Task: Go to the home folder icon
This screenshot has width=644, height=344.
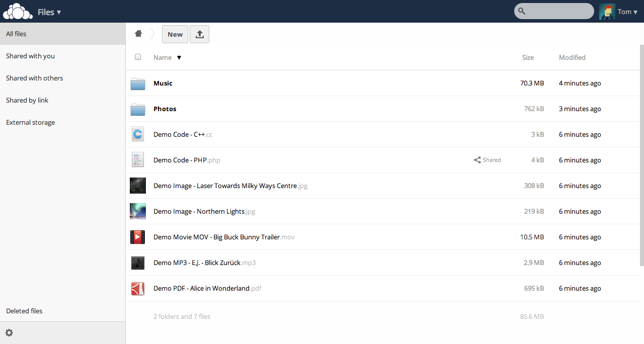Action: coord(138,34)
